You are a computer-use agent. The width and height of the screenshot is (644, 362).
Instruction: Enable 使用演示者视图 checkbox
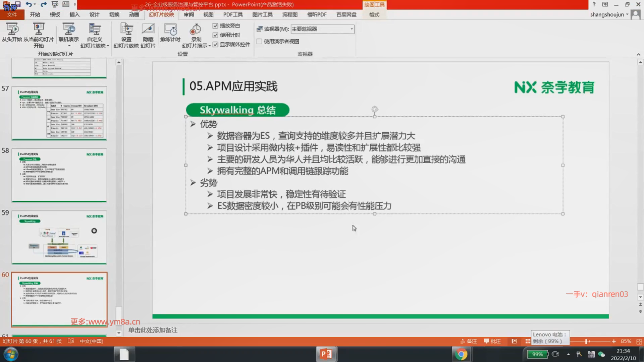259,42
